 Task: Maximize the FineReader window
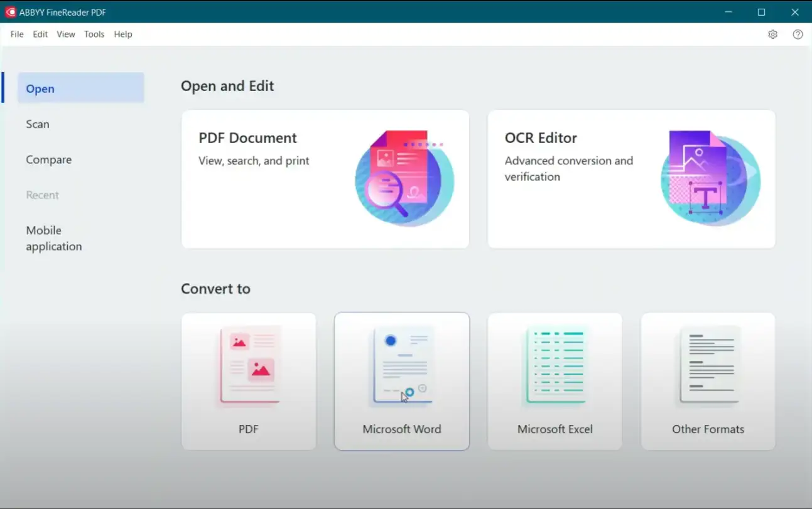(x=761, y=12)
